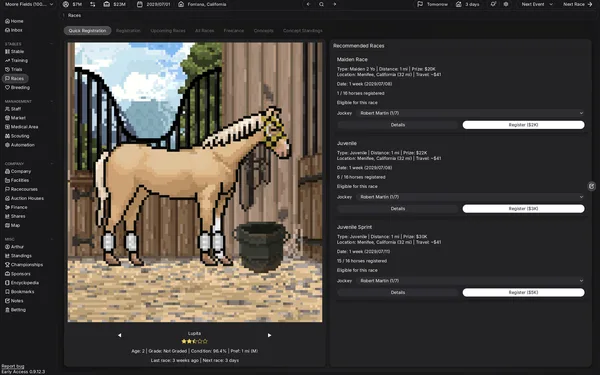Open the Betting page
This screenshot has width=600, height=375.
[x=15, y=310]
